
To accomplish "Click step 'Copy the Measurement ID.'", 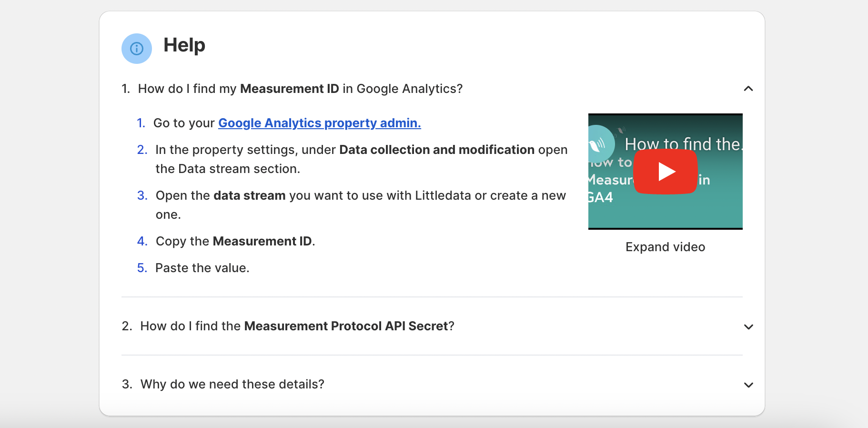I will pos(235,241).
